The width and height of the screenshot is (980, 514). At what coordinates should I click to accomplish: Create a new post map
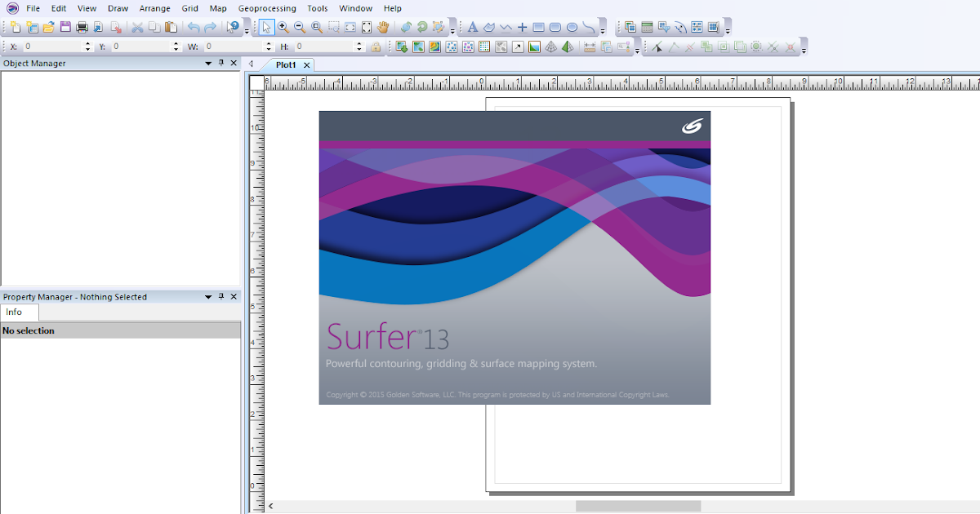(451, 47)
